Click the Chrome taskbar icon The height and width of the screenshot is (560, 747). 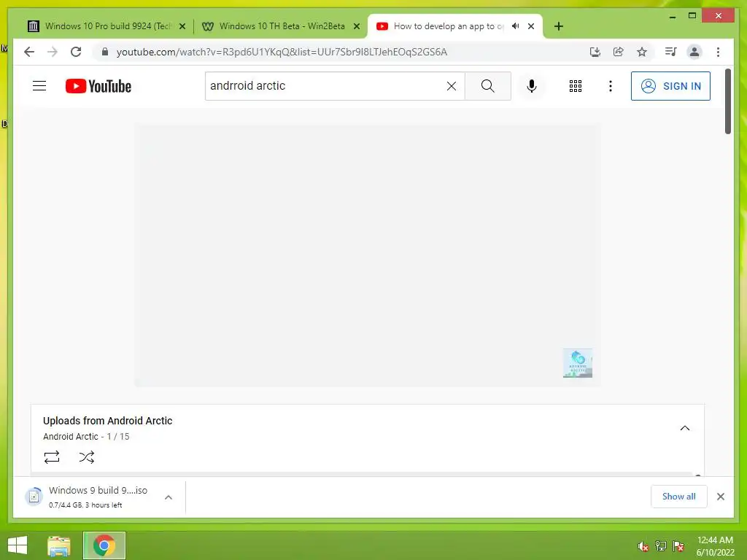(104, 545)
